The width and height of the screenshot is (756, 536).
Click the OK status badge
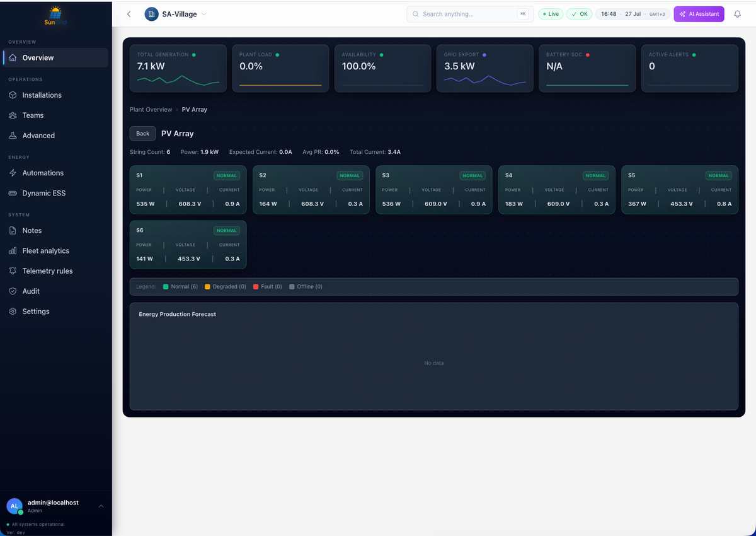[x=579, y=14]
